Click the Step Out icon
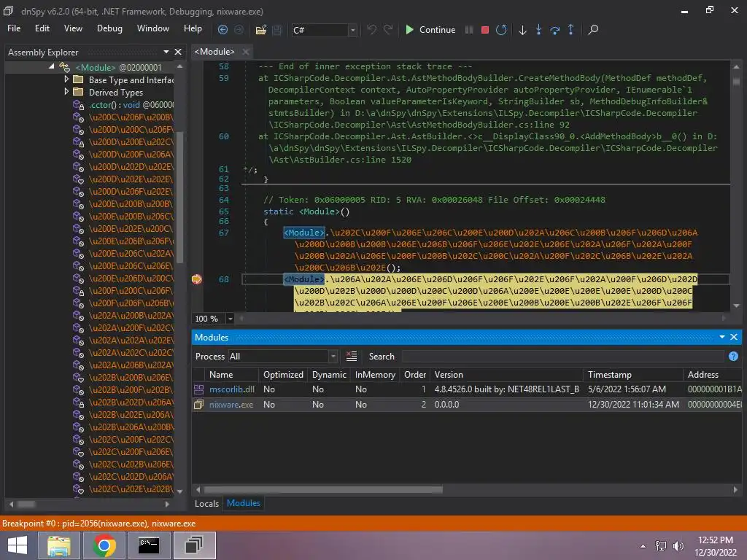 pos(570,30)
